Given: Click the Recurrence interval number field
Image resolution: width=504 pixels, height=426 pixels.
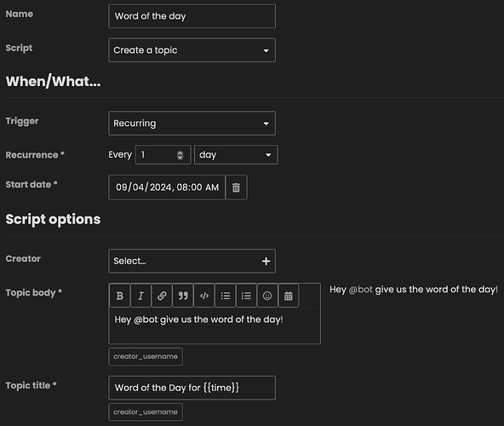Looking at the screenshot, I should [163, 155].
